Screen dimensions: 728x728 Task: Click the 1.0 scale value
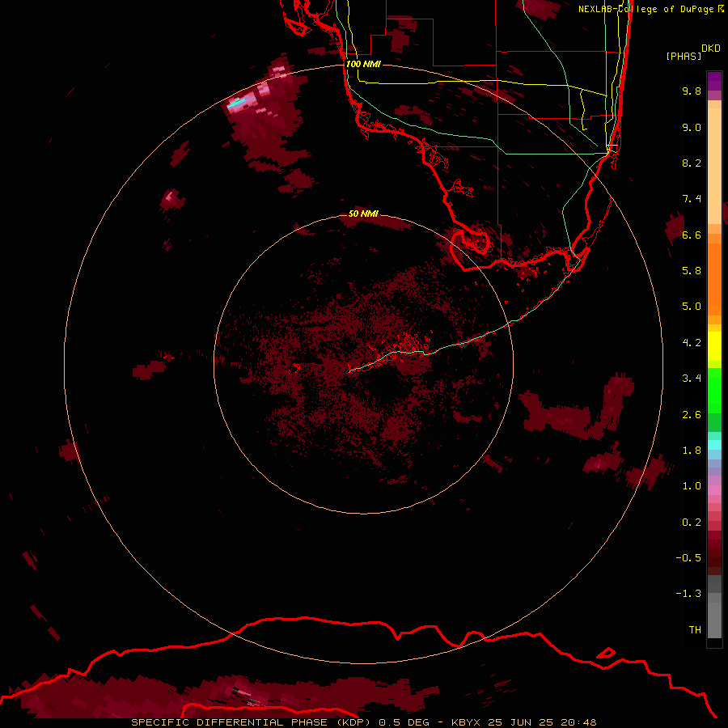[692, 486]
